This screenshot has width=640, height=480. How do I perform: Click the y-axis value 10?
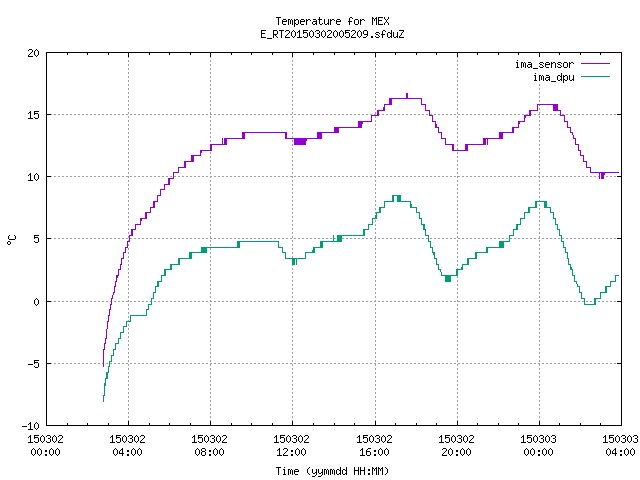tap(33, 177)
